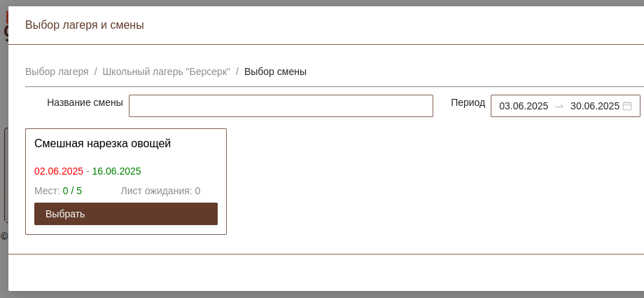644x298 pixels.
Task: Click the arrow between the period dates
Action: (559, 106)
